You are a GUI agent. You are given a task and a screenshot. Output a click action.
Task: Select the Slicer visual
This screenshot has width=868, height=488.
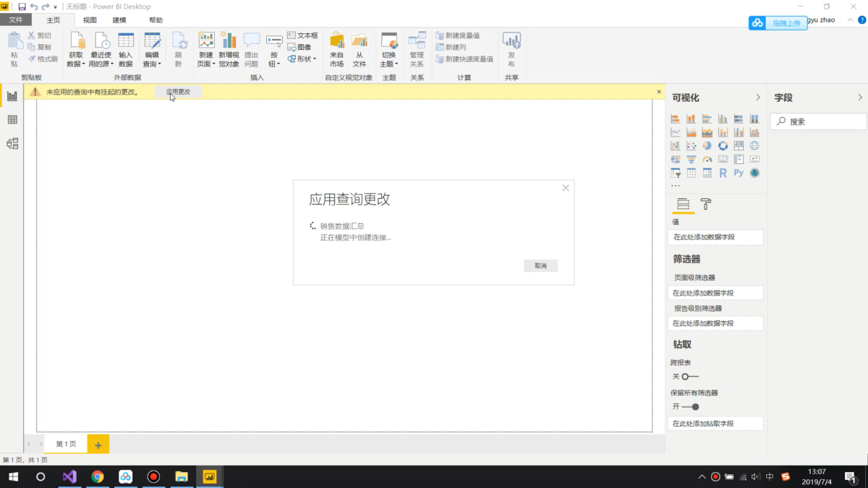point(676,173)
